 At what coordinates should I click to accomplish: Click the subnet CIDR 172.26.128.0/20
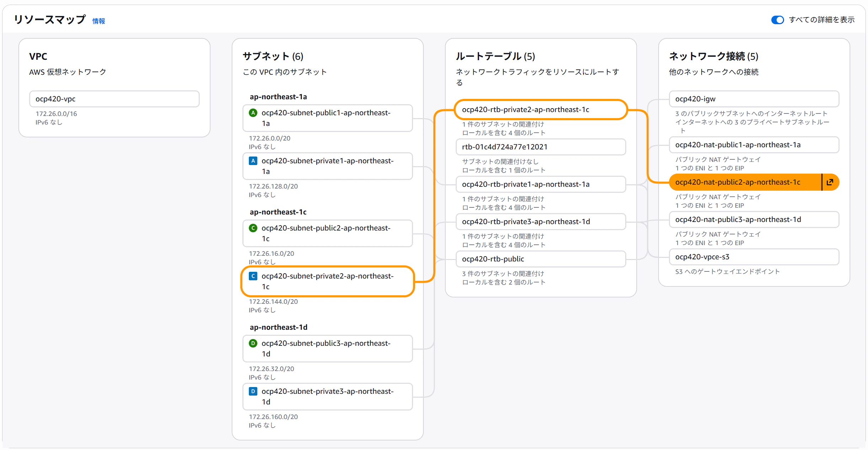coord(273,186)
